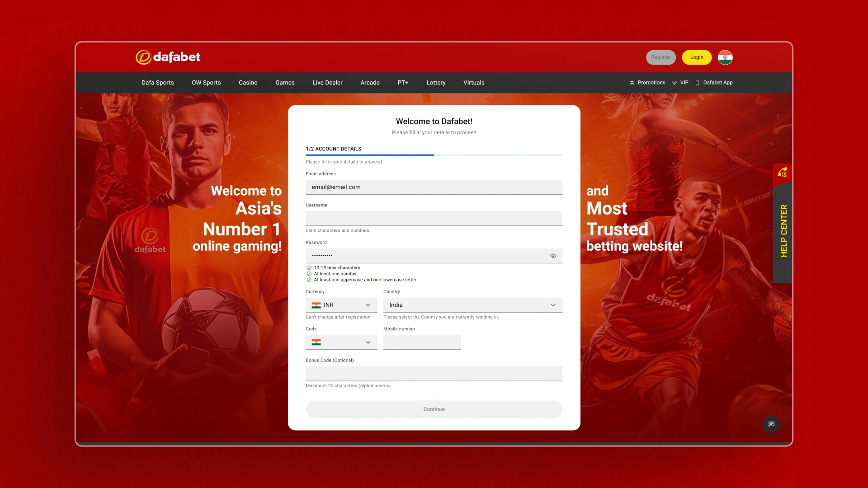Click the Promotions gift icon
The width and height of the screenshot is (868, 488).
pyautogui.click(x=632, y=83)
